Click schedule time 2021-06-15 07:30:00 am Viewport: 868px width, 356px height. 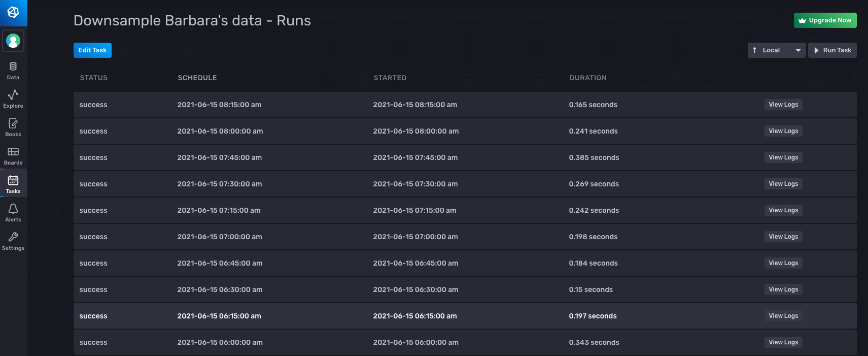pos(220,184)
